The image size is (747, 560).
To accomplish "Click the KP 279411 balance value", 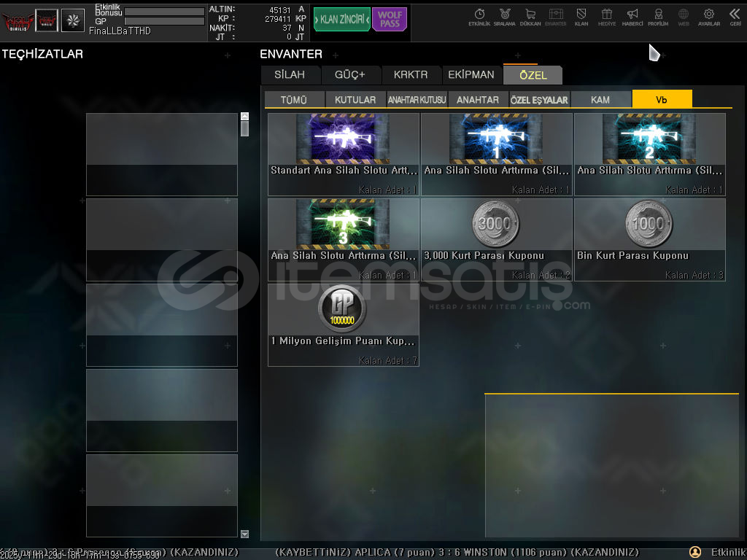I will (278, 18).
